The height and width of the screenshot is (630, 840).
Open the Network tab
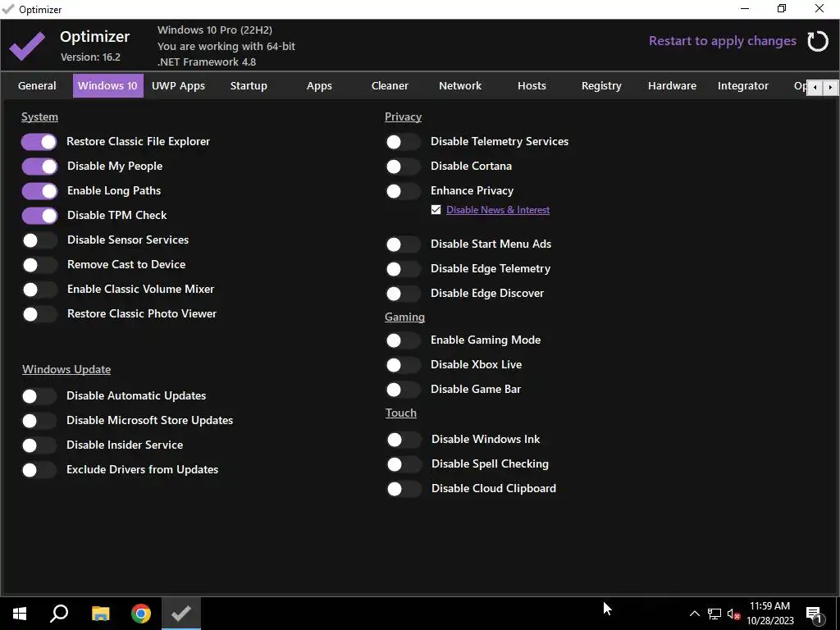click(x=460, y=85)
